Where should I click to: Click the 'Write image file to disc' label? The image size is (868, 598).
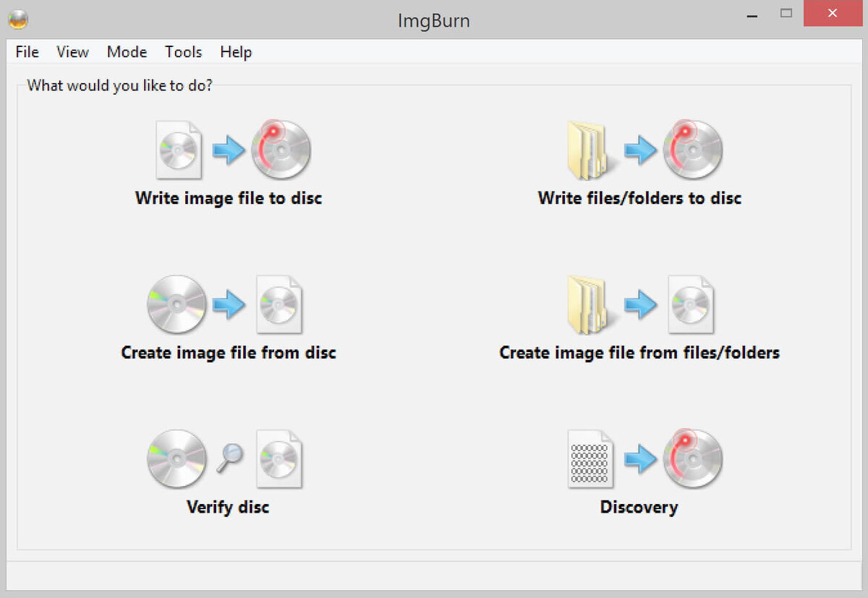pos(229,198)
